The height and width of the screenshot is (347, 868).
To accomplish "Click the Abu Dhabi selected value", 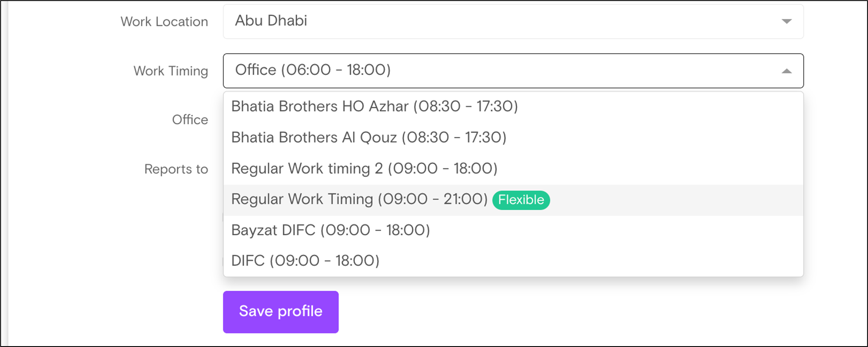I will (x=271, y=21).
